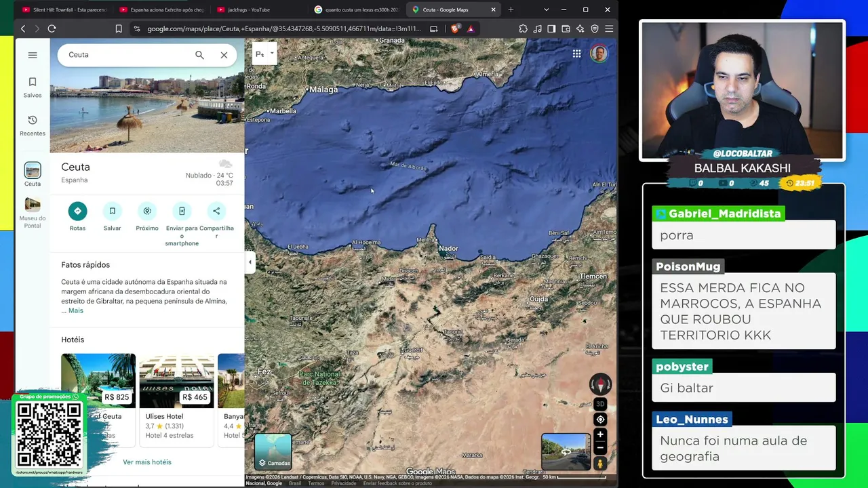Open the Brave Shields lion icon
The width and height of the screenshot is (868, 488).
pos(454,28)
